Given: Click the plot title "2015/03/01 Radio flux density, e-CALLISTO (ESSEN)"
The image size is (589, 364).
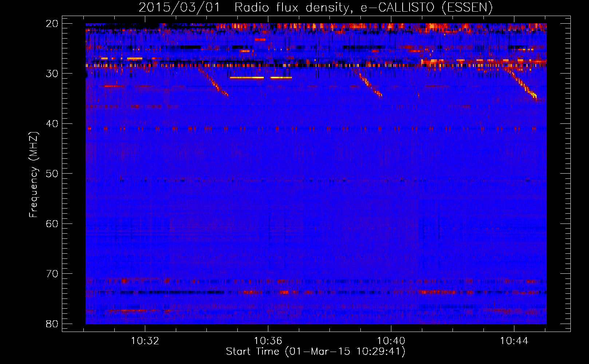Looking at the screenshot, I should [316, 7].
